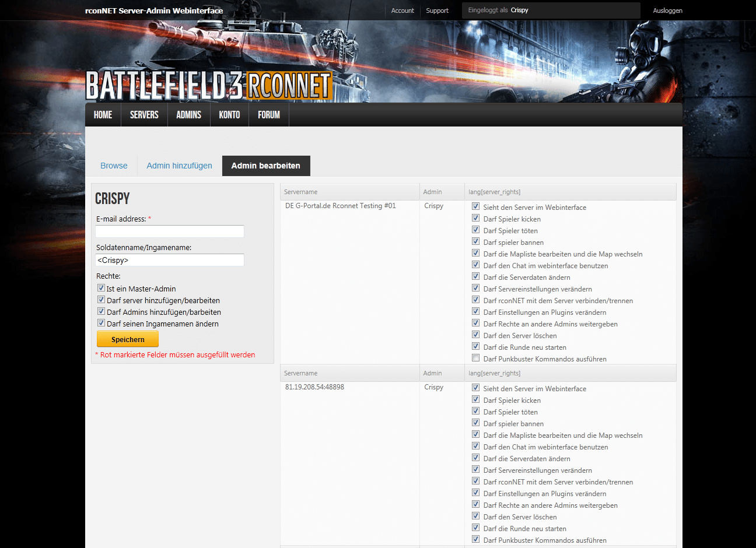Click the Battlefield 3 RCONNET logo

tap(208, 86)
